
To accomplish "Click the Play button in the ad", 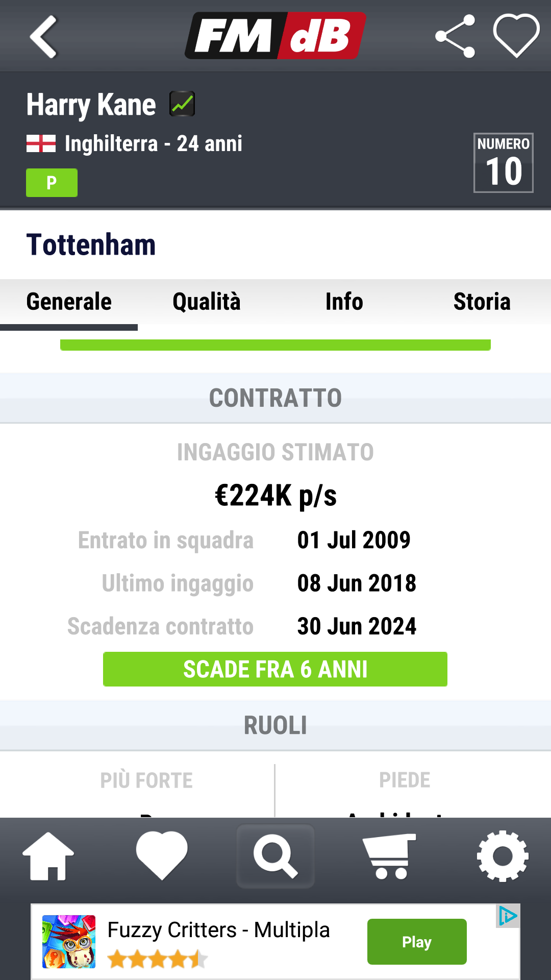I will coord(417,942).
